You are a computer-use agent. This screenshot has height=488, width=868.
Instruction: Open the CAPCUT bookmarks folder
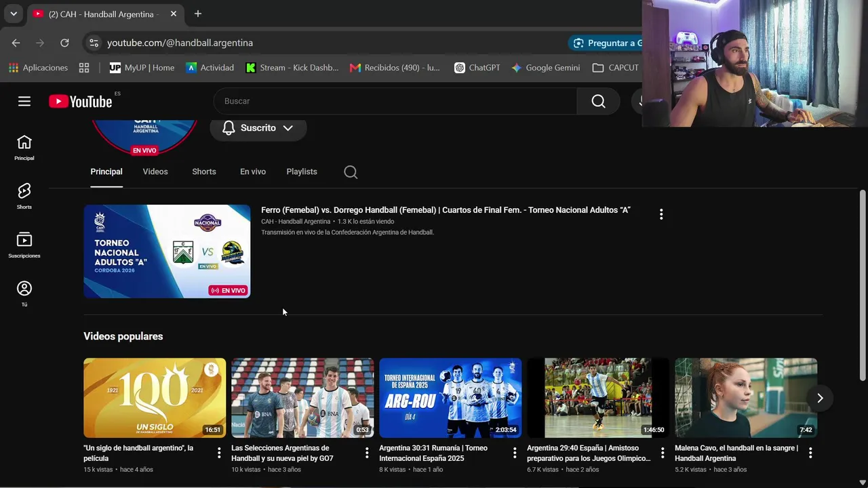pyautogui.click(x=616, y=68)
